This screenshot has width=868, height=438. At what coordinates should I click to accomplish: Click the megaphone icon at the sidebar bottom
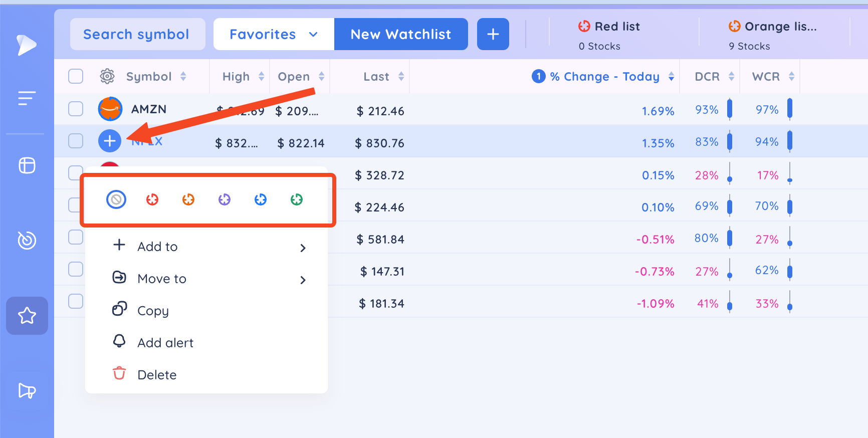[x=27, y=391]
